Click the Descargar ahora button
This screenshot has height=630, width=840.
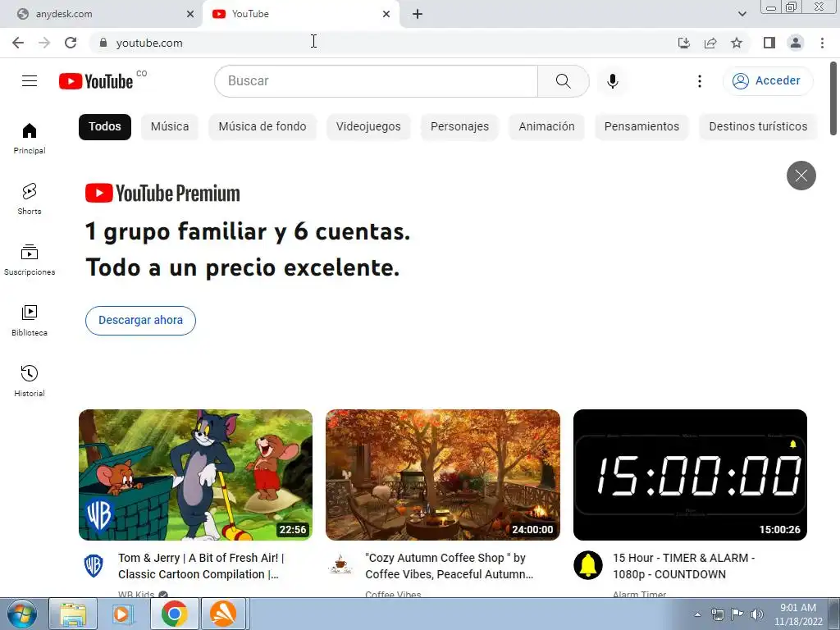coord(140,321)
